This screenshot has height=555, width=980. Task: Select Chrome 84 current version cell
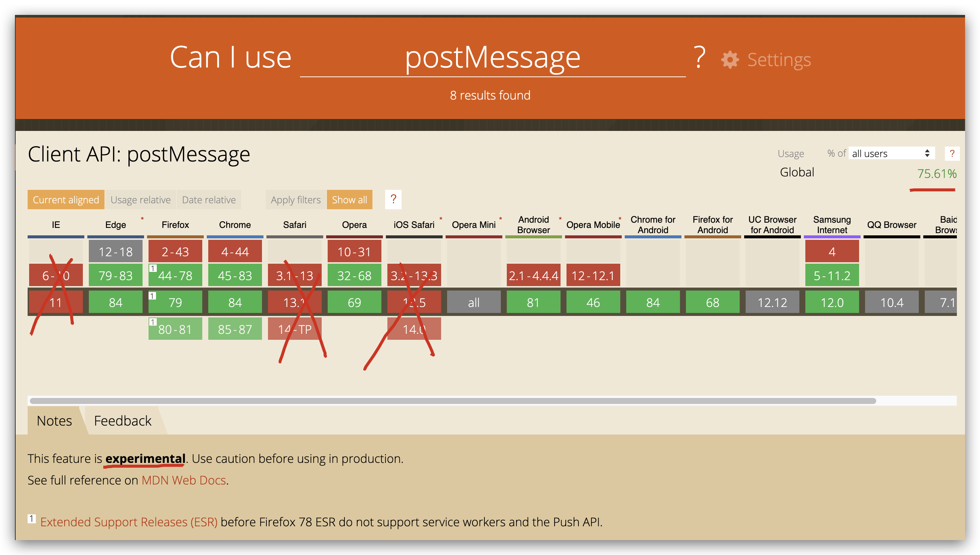click(235, 302)
